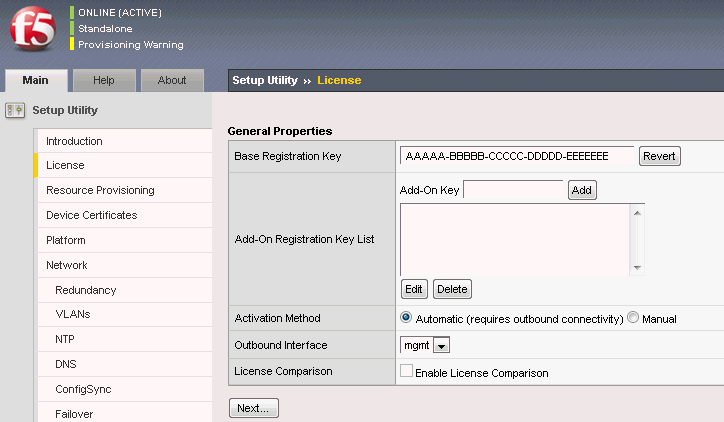Select Manual activation method radio button

(633, 318)
